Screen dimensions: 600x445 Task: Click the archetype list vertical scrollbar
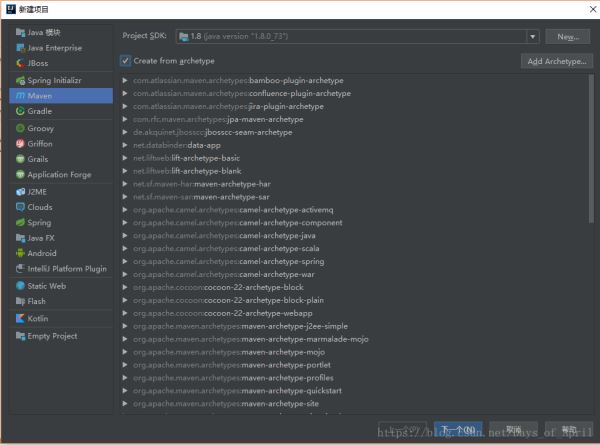[x=591, y=148]
